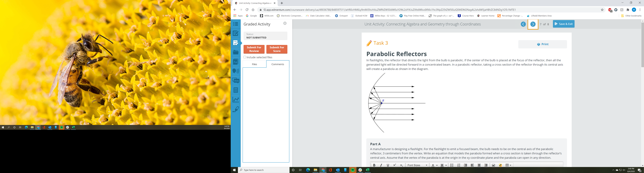Image resolution: width=644 pixels, height=173 pixels.
Task: Toggle underline formatting in the editor
Action: 388,165
